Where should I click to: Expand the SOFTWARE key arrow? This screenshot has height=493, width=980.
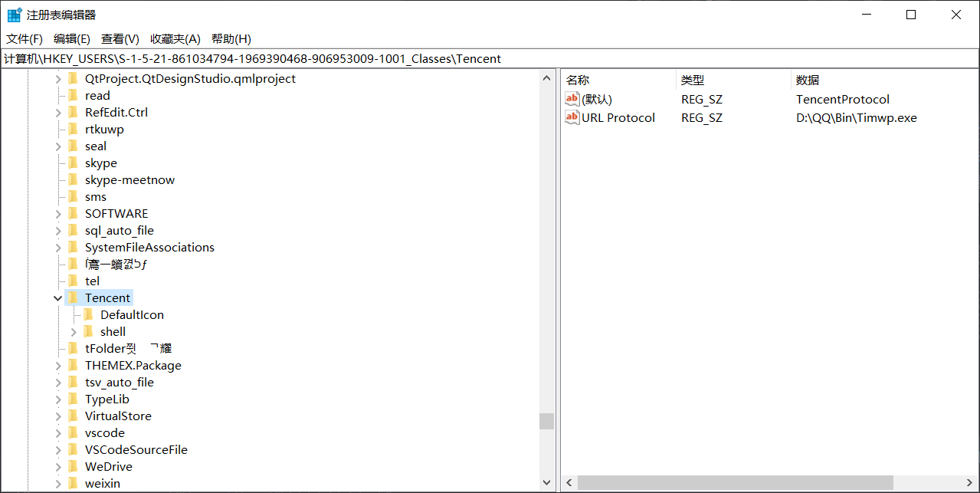tap(58, 214)
